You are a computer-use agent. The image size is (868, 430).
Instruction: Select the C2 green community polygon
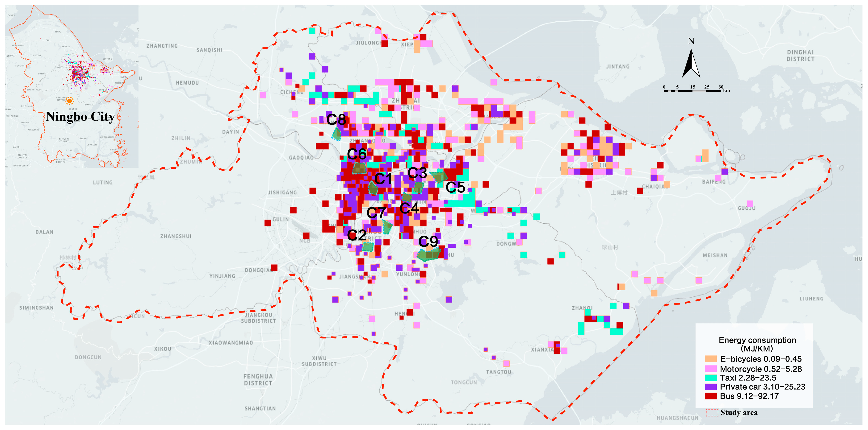coord(368,247)
